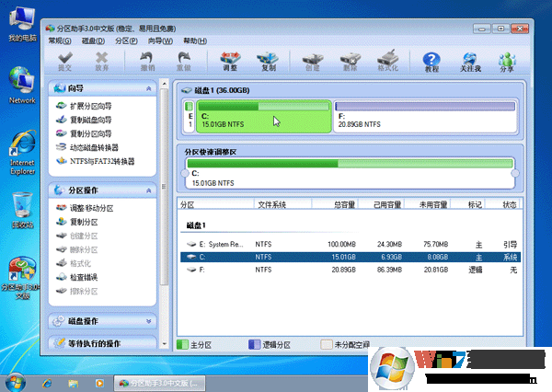Screen dimensions: 552x392
Task: Open the 常规(G) menu
Action: (60, 40)
